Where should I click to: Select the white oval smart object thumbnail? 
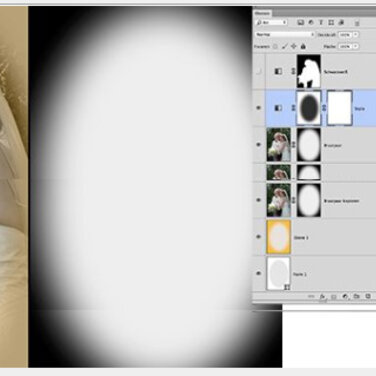(279, 273)
